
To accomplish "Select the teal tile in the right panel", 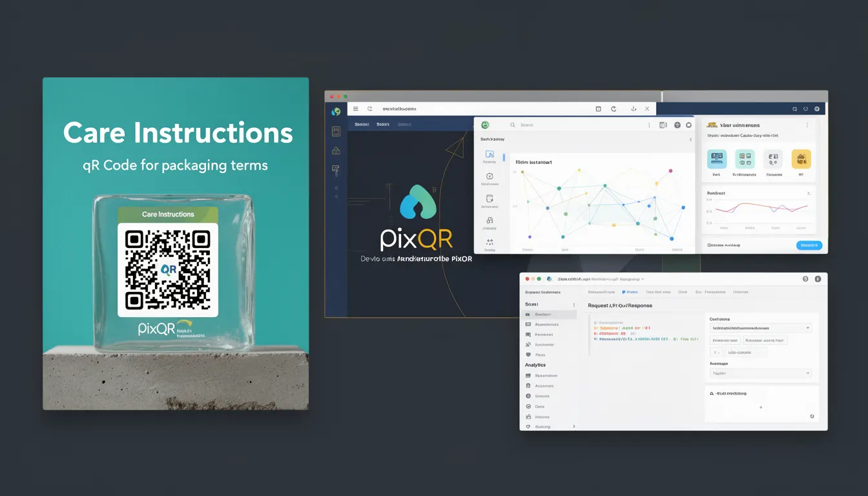I will coord(745,159).
